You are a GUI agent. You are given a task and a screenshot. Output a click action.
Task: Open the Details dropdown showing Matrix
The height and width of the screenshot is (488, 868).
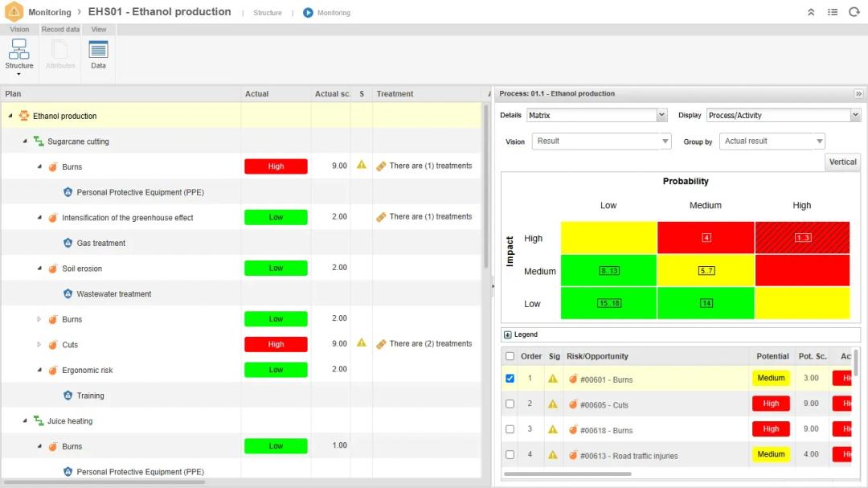(x=597, y=116)
